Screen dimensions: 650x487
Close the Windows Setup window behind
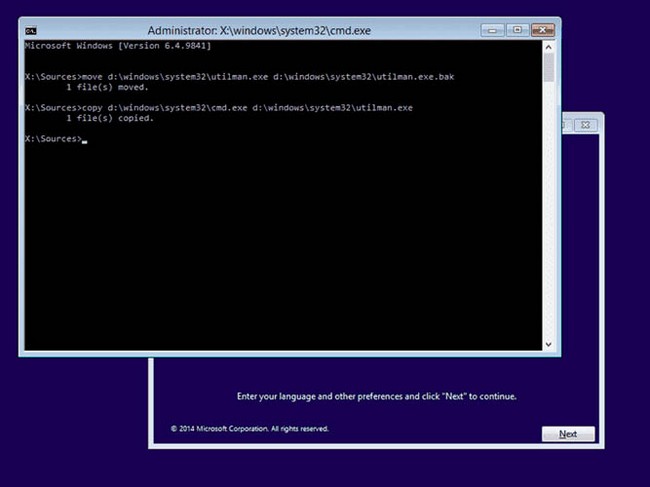(x=586, y=125)
